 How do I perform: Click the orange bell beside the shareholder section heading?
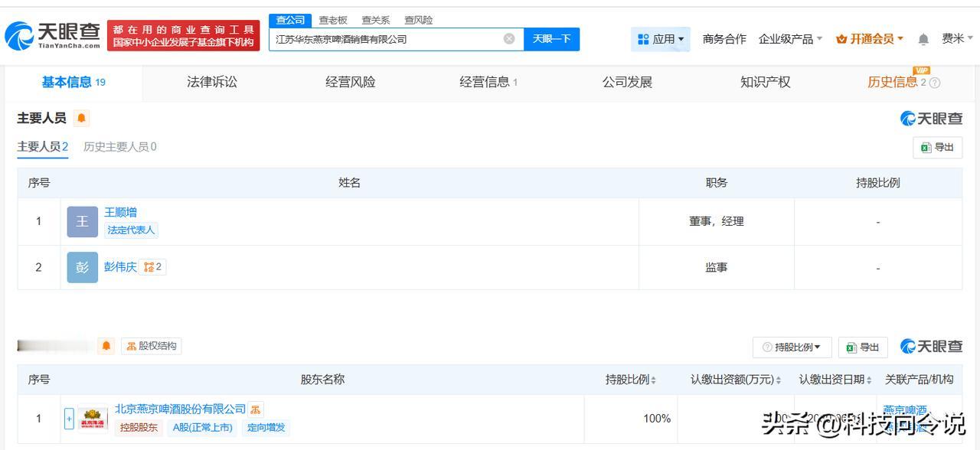(x=106, y=346)
